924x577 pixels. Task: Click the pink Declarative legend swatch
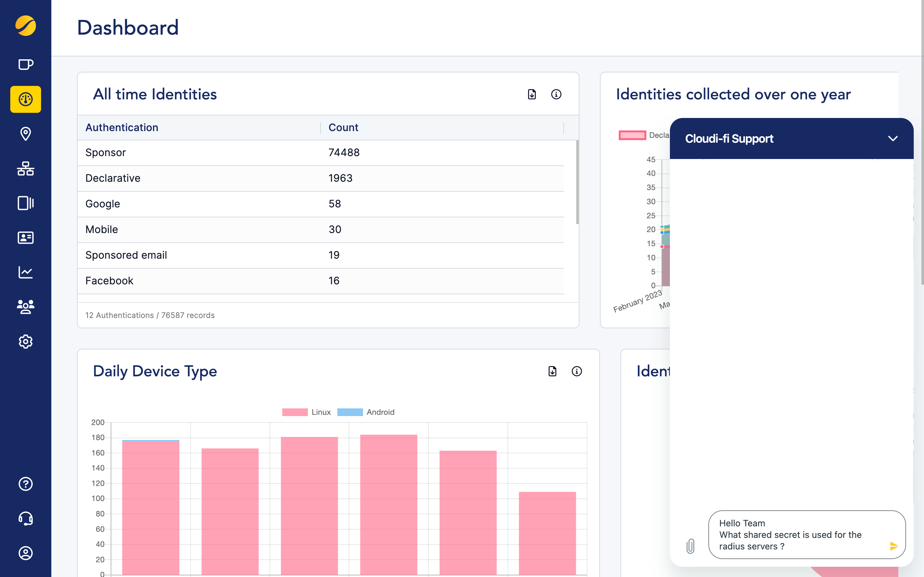coord(632,135)
